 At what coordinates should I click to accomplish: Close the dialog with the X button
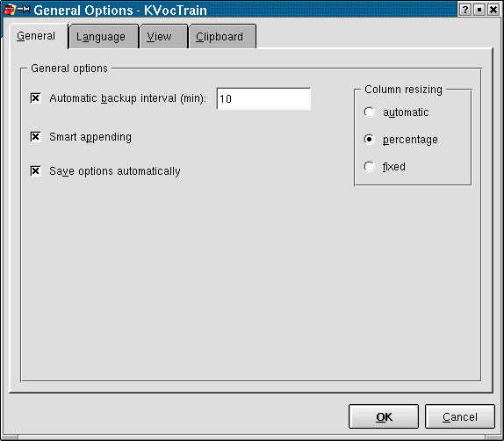pyautogui.click(x=493, y=10)
